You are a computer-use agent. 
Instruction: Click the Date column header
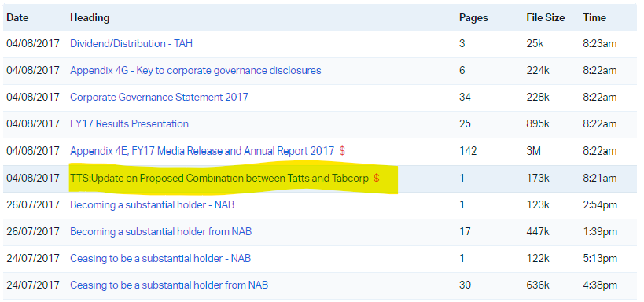[17, 17]
